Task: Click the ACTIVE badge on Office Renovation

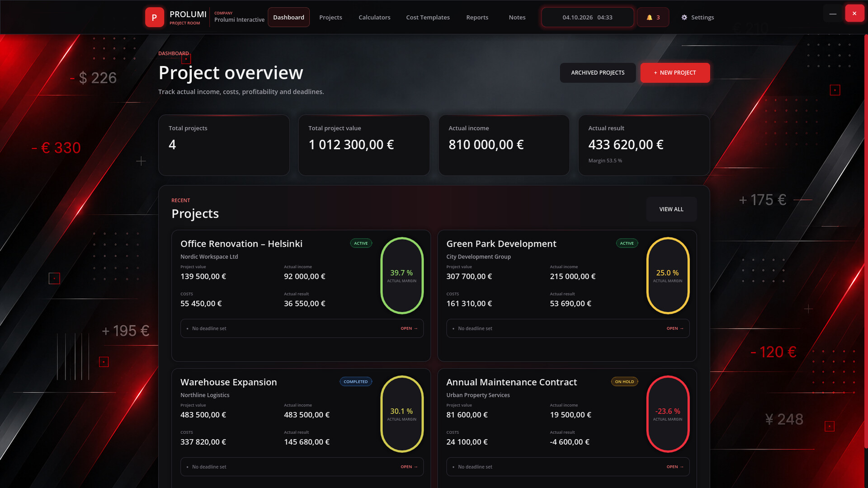Action: point(361,243)
